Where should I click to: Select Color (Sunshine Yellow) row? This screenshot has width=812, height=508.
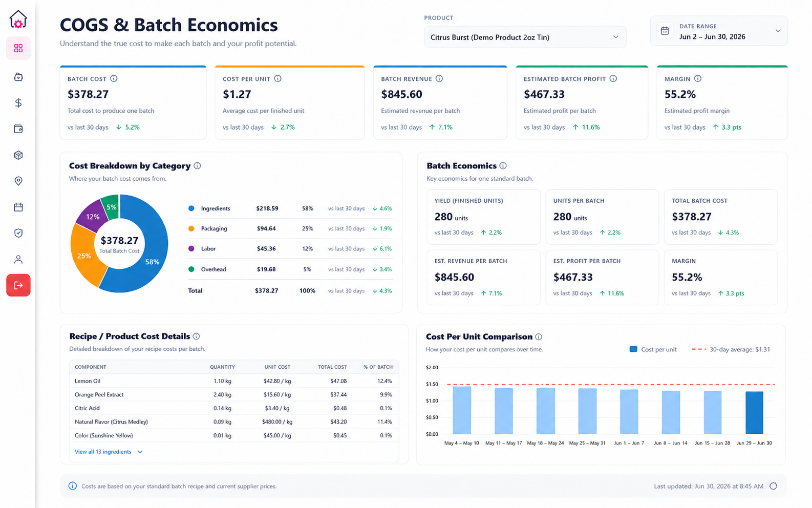click(x=234, y=435)
